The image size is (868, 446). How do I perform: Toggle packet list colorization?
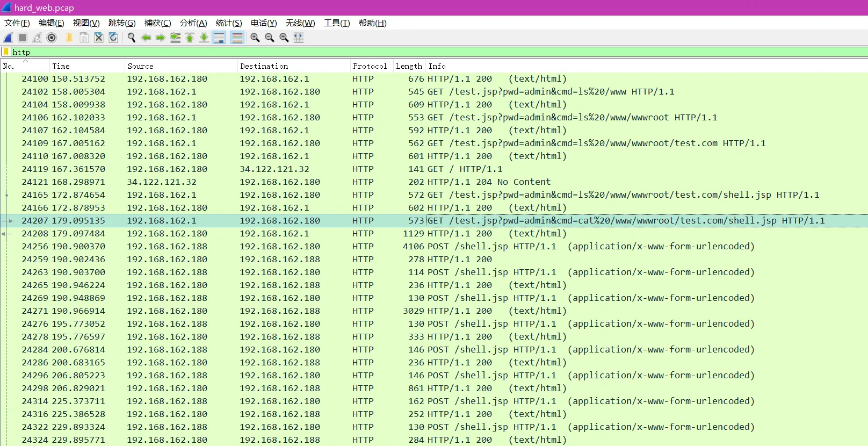click(237, 38)
